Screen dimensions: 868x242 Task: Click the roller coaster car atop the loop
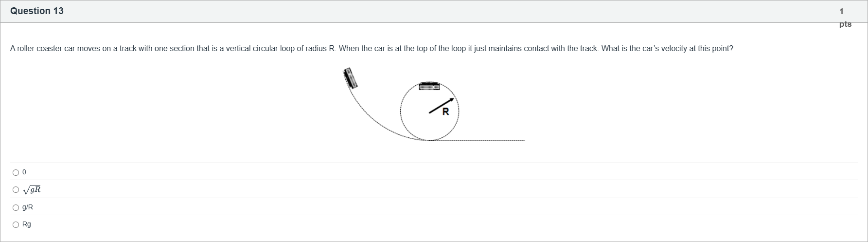pos(429,86)
